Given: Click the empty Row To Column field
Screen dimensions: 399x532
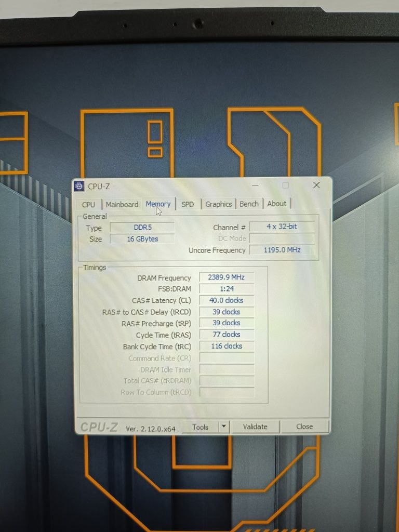Looking at the screenshot, I should [x=227, y=392].
